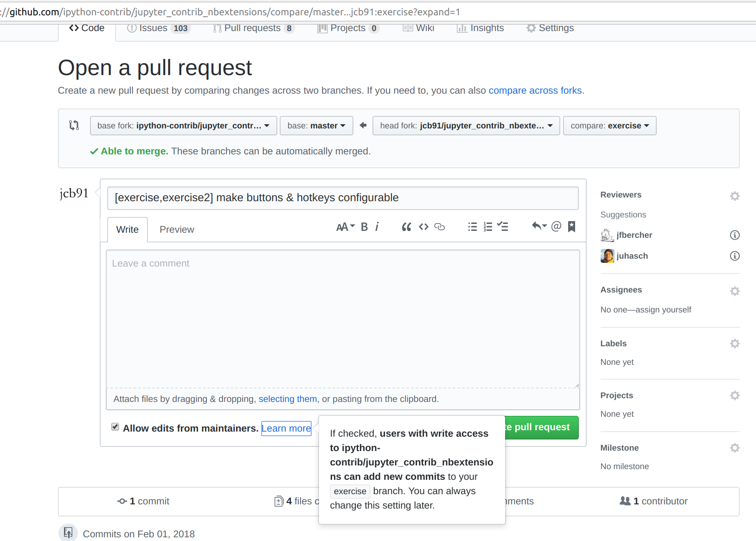This screenshot has width=756, height=541.
Task: View the 1 contributor summary
Action: [653, 501]
